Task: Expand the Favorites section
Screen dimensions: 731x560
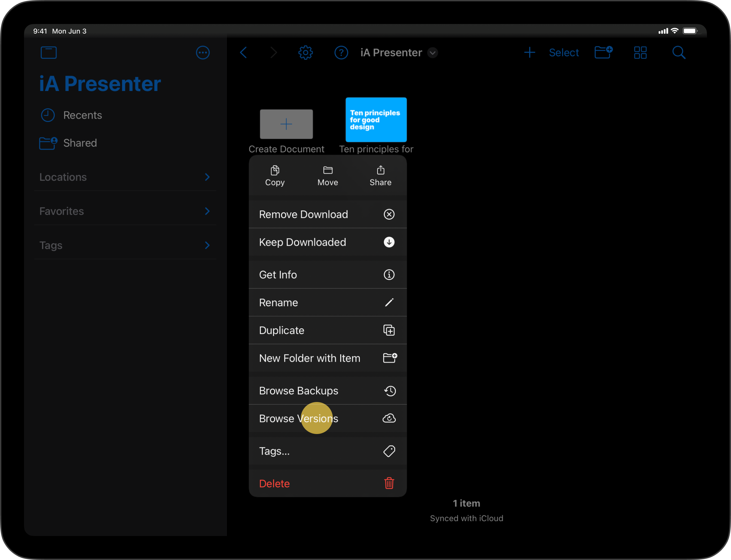Action: coord(125,211)
